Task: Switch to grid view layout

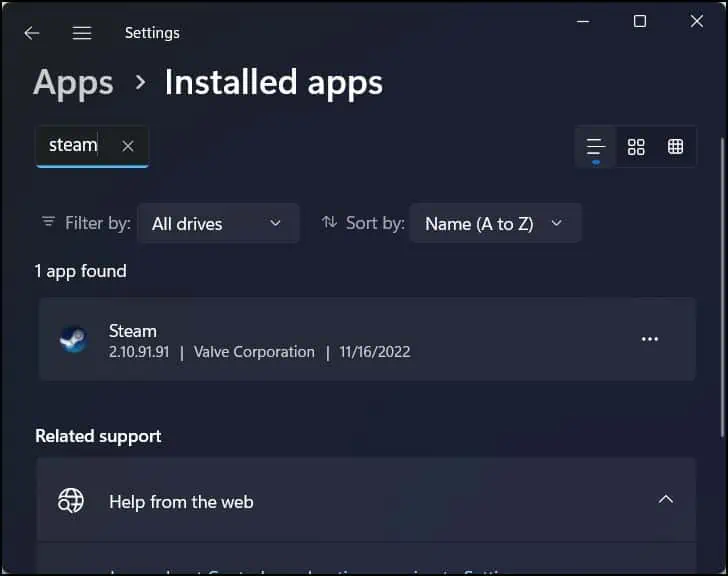Action: point(636,147)
